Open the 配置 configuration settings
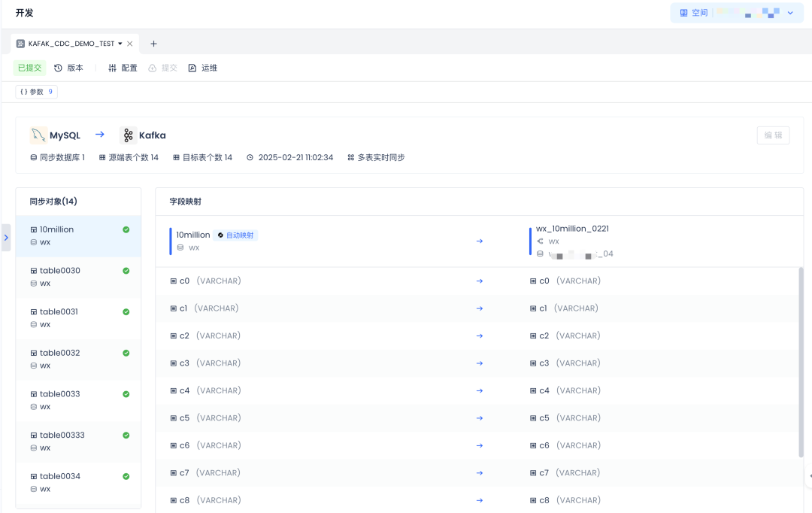 pyautogui.click(x=123, y=68)
